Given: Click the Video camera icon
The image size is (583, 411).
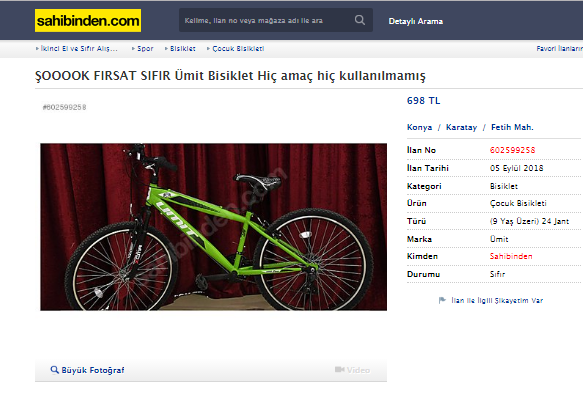Looking at the screenshot, I should [339, 369].
